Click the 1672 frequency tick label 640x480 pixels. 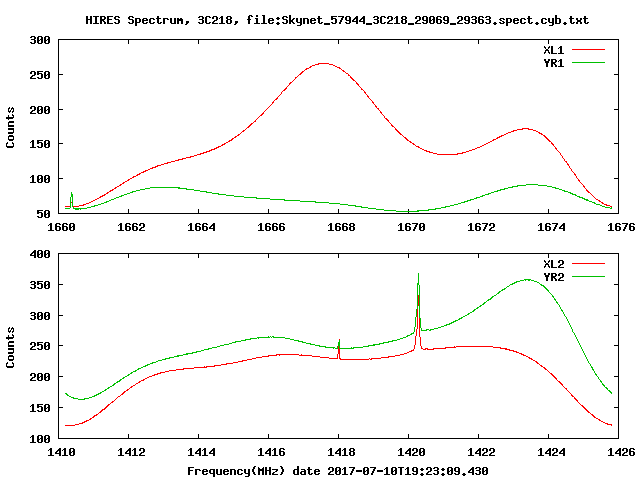(x=481, y=227)
